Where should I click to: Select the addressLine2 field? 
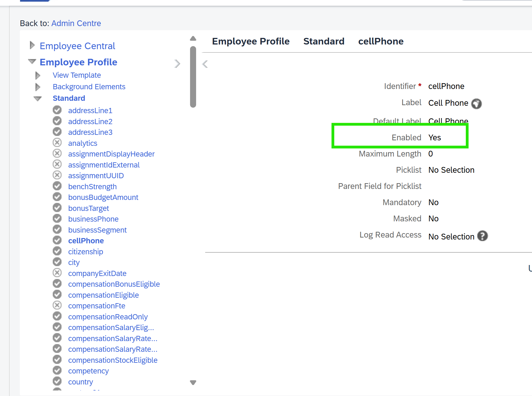[90, 121]
